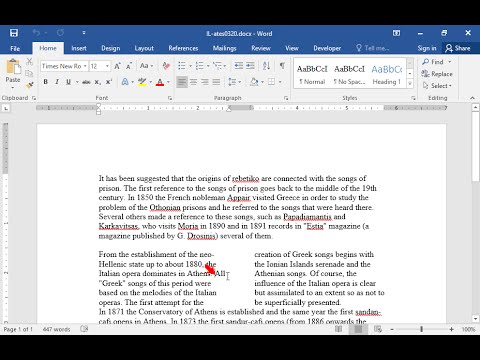480x360 pixels.
Task: Apply the Heading 1 style
Action: pyautogui.click(x=387, y=74)
